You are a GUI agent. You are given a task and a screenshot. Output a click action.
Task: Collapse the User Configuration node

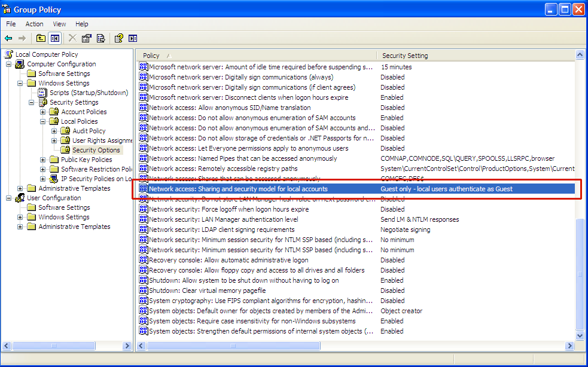pyautogui.click(x=8, y=198)
